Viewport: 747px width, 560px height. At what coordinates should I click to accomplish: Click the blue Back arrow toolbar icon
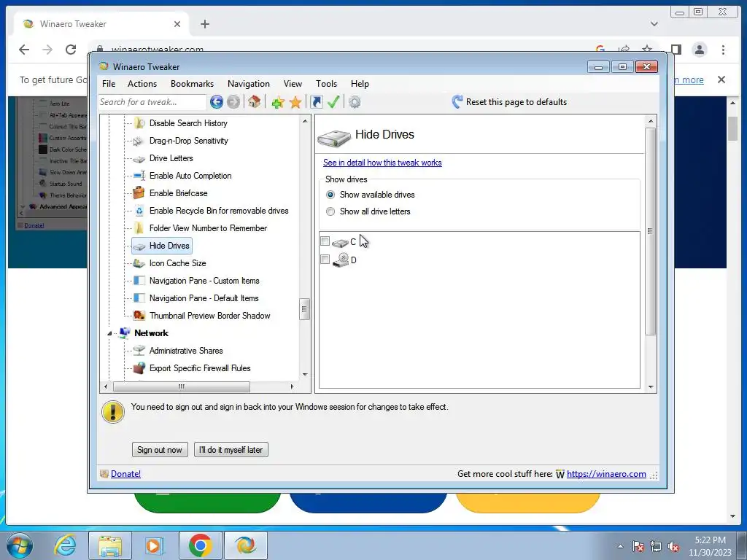coord(216,102)
